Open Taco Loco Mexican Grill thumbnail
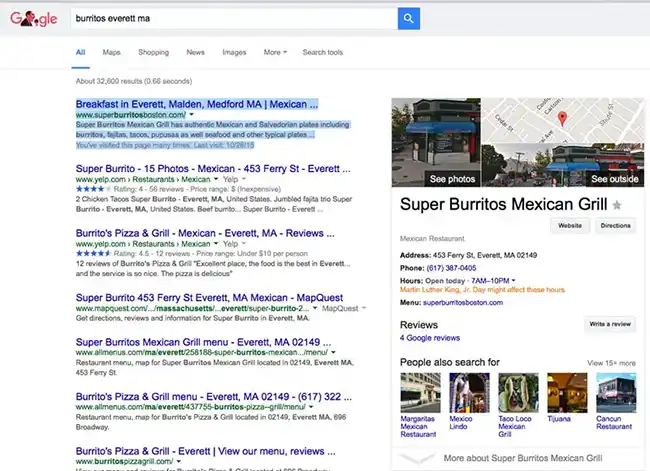Image resolution: width=650 pixels, height=471 pixels. [518, 393]
